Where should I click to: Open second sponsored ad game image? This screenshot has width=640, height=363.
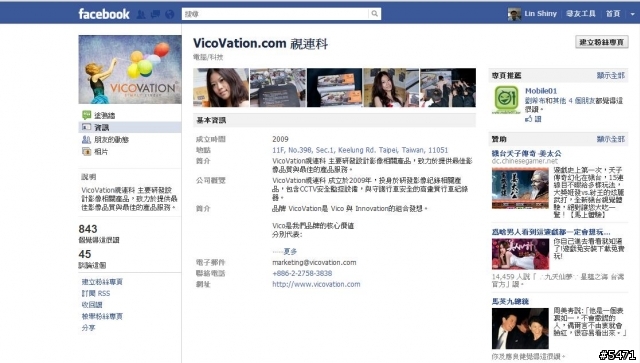(520, 254)
